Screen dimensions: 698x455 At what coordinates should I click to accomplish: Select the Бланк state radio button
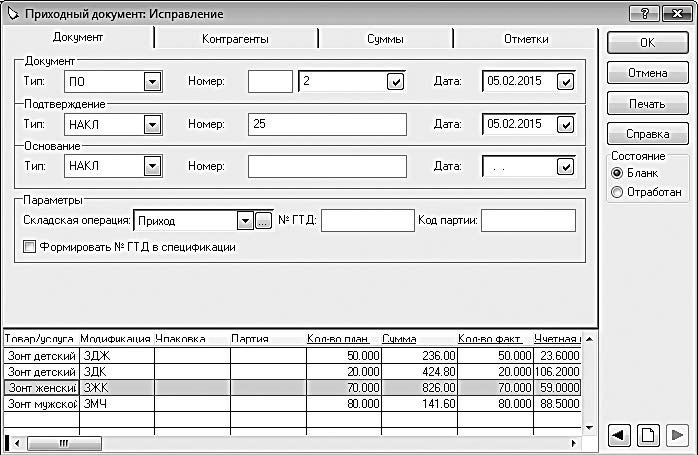pyautogui.click(x=617, y=173)
